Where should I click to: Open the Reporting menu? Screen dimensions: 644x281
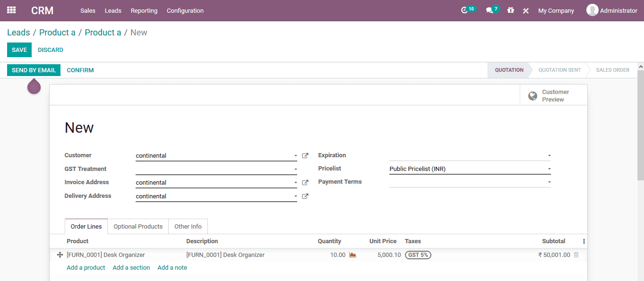(x=144, y=10)
